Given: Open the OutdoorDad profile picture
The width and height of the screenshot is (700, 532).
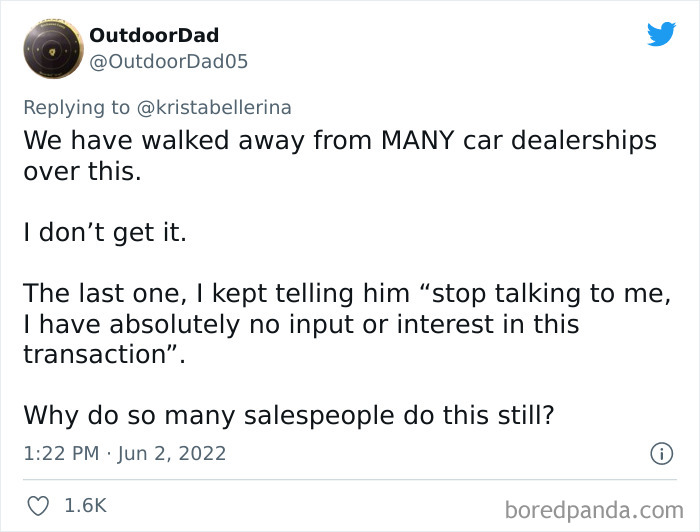Looking at the screenshot, I should 54,49.
